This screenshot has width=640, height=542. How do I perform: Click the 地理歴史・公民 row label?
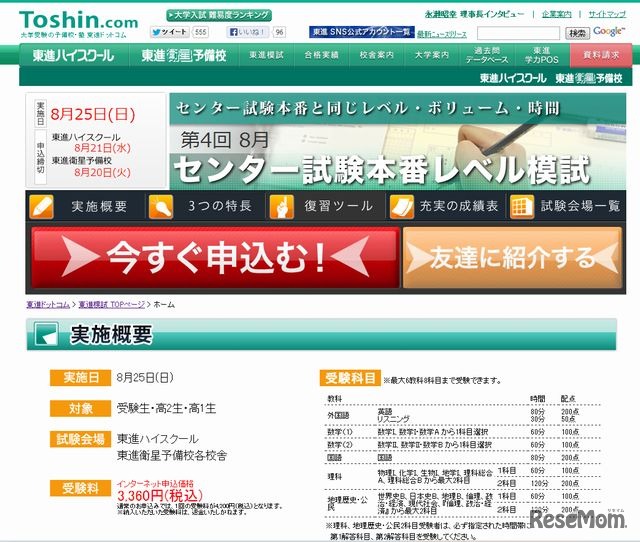[x=347, y=503]
